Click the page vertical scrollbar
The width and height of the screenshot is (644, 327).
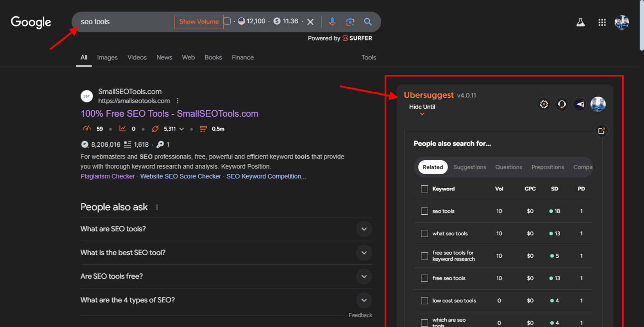[x=641, y=25]
